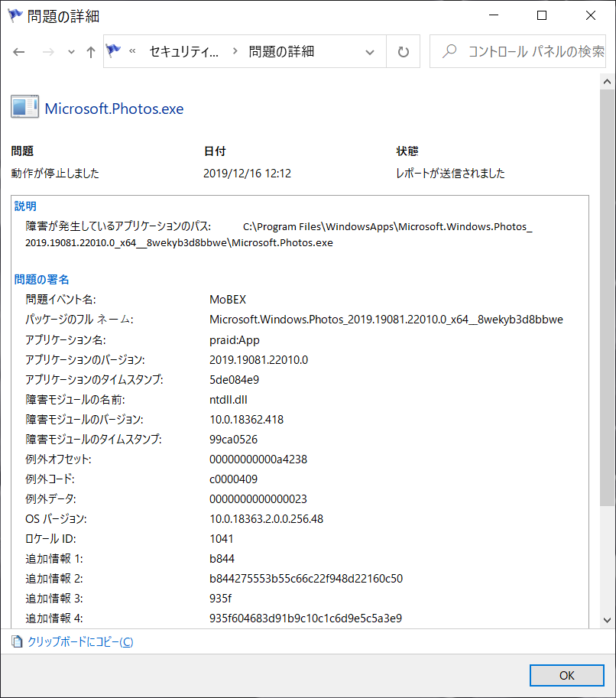Click the Microsoft.Photos.exe title
This screenshot has width=616, height=698.
pyautogui.click(x=114, y=109)
